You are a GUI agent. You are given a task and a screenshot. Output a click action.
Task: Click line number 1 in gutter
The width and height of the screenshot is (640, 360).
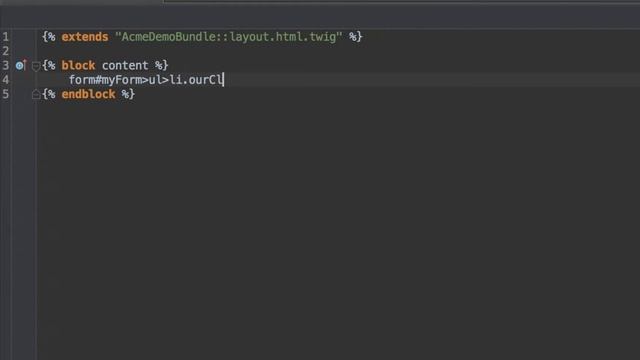pos(5,37)
